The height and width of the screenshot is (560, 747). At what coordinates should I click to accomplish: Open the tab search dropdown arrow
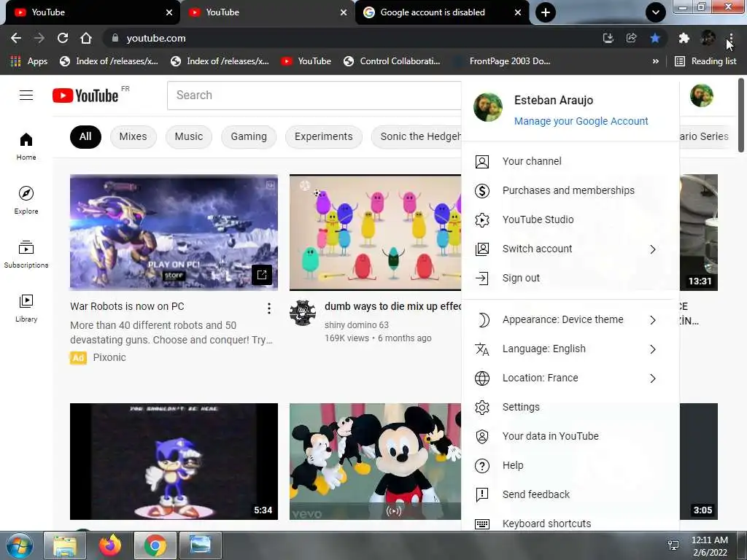point(656,12)
